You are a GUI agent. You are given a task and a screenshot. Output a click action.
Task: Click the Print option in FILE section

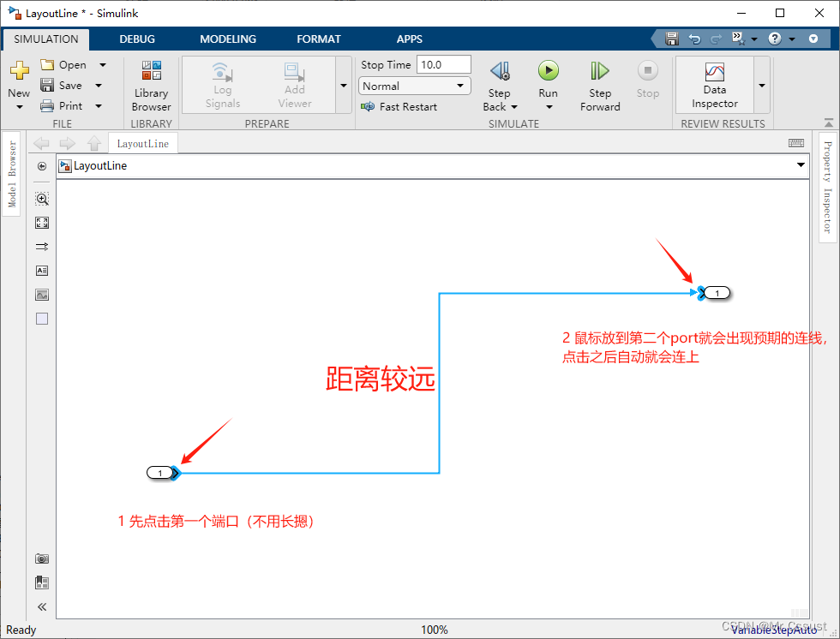click(70, 105)
